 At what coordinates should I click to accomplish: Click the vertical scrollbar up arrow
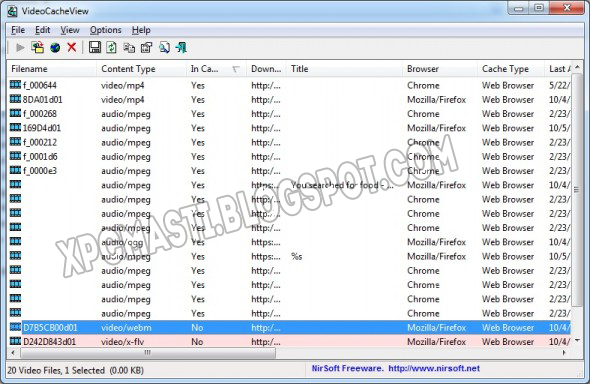(577, 67)
